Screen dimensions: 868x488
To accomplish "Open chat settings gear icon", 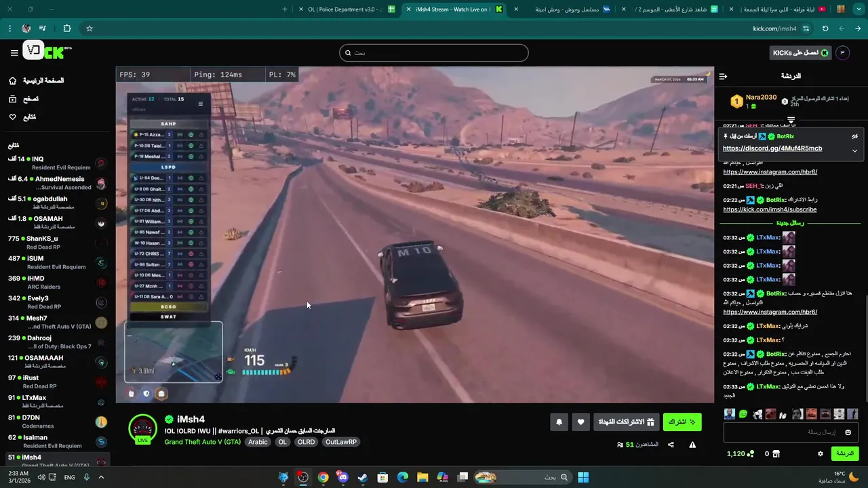I will pos(820,453).
